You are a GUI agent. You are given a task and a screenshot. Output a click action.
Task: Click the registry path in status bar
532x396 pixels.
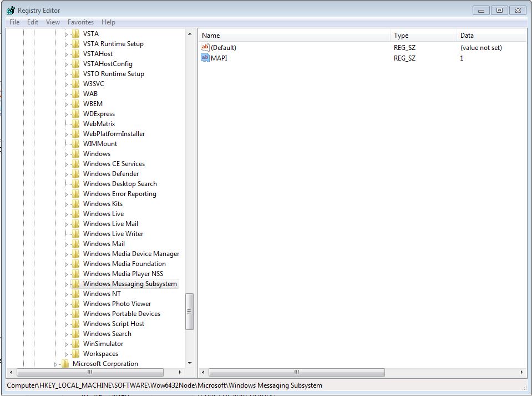pos(165,385)
